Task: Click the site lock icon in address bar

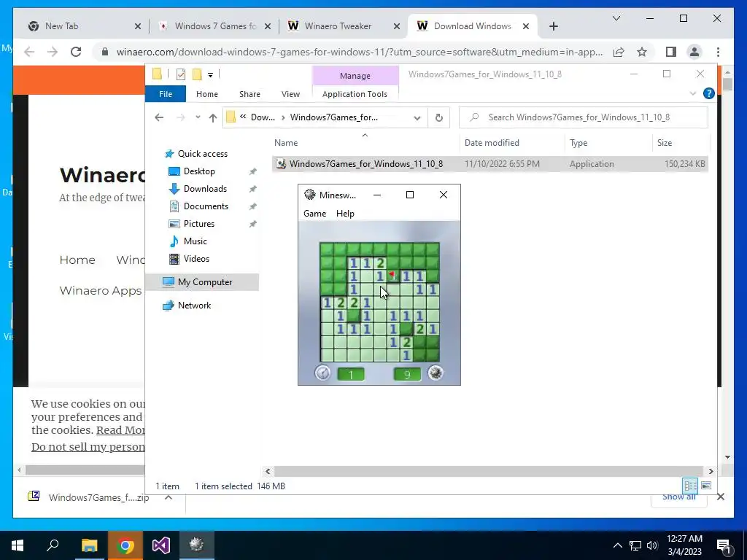Action: point(105,52)
